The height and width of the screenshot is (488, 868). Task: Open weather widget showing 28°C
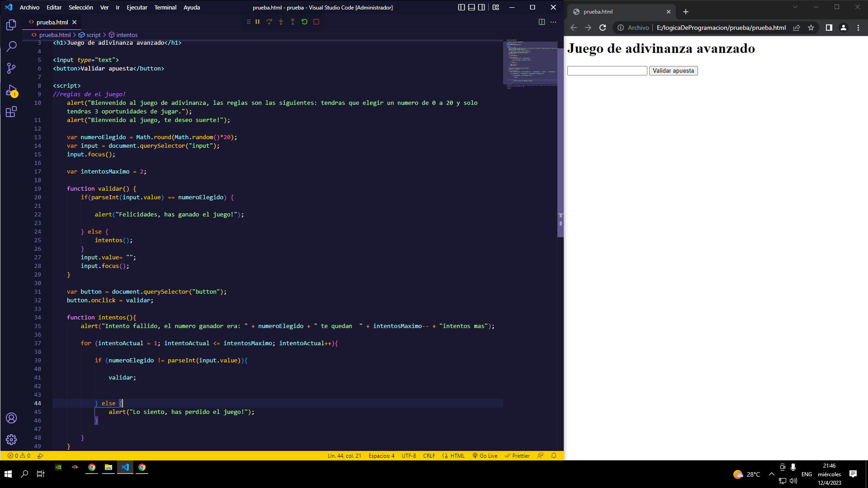pyautogui.click(x=746, y=474)
